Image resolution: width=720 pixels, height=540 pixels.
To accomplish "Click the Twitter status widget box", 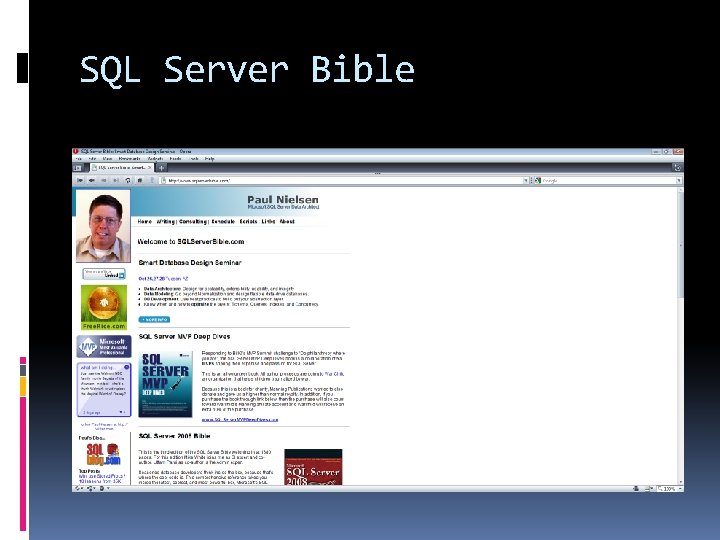I will coord(104,389).
